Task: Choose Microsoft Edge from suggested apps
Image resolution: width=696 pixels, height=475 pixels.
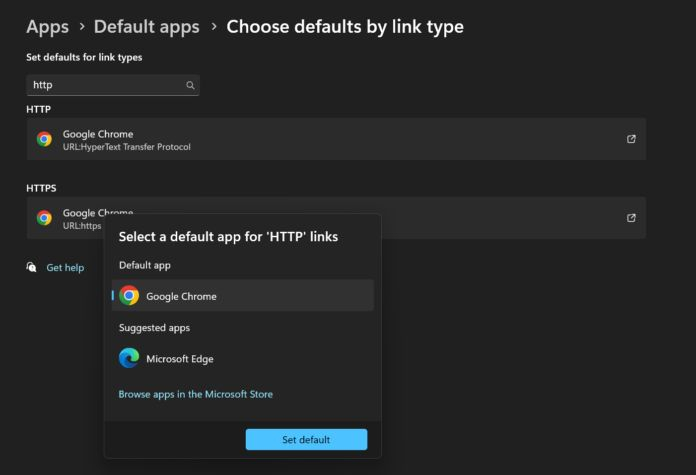Action: click(x=180, y=359)
